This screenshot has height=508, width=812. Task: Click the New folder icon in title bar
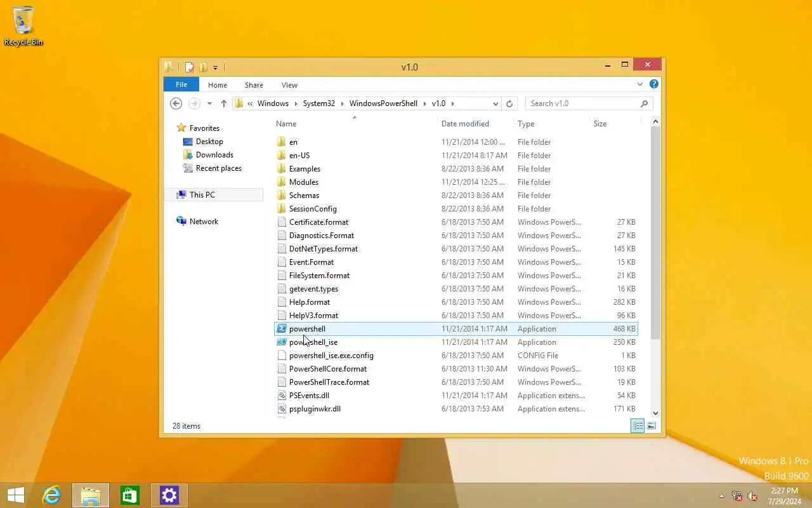pyautogui.click(x=202, y=67)
